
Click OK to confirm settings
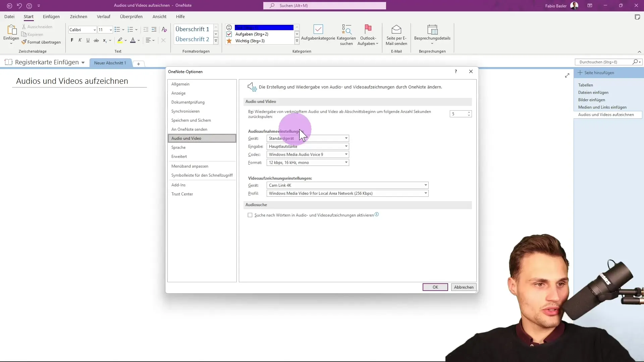click(x=435, y=287)
